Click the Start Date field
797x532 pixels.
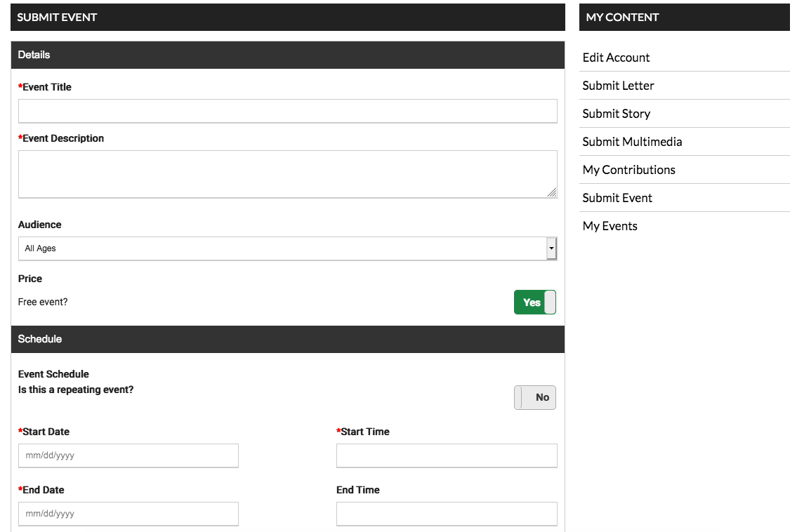[x=128, y=455]
